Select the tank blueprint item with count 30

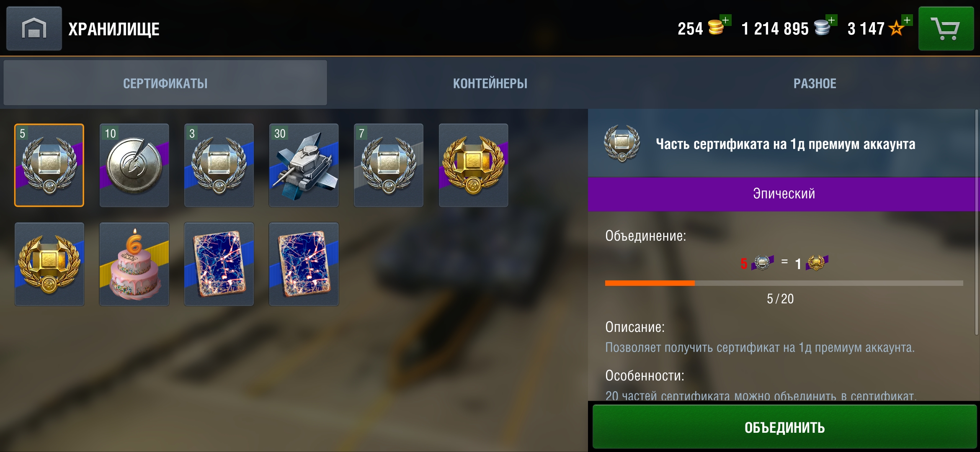click(x=304, y=165)
